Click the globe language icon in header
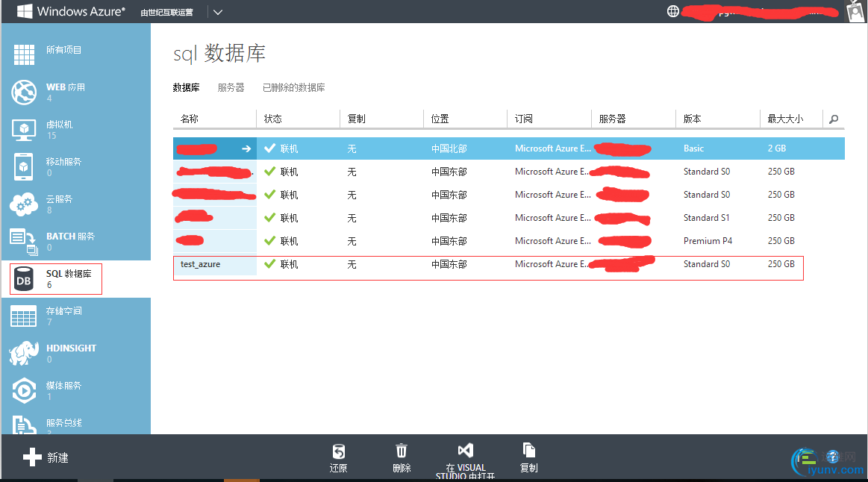The width and height of the screenshot is (868, 482). coord(673,11)
